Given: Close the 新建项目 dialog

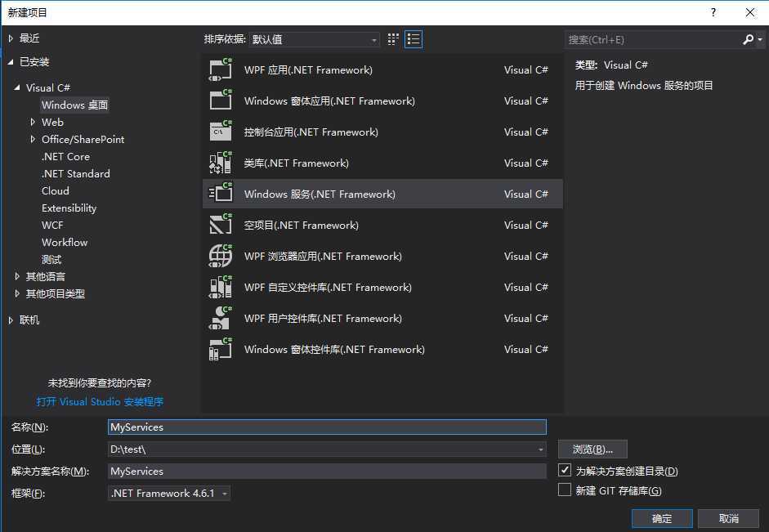Looking at the screenshot, I should click(750, 12).
